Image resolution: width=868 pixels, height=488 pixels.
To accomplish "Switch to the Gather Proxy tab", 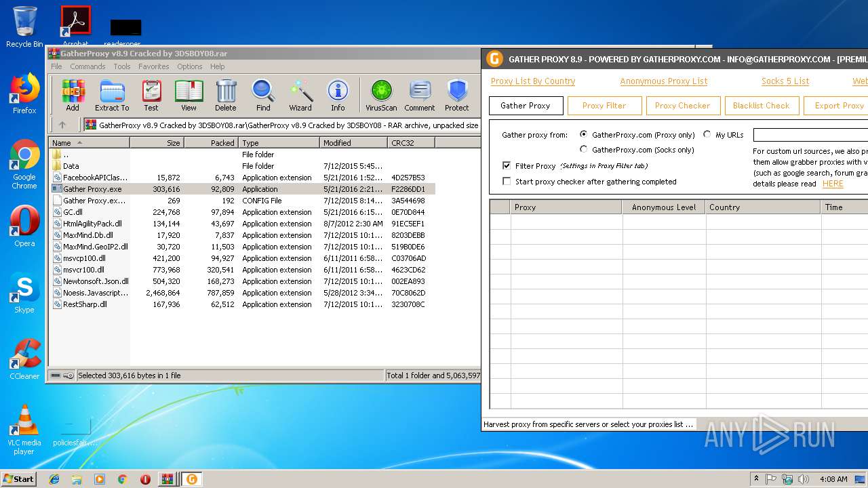I will coord(526,106).
